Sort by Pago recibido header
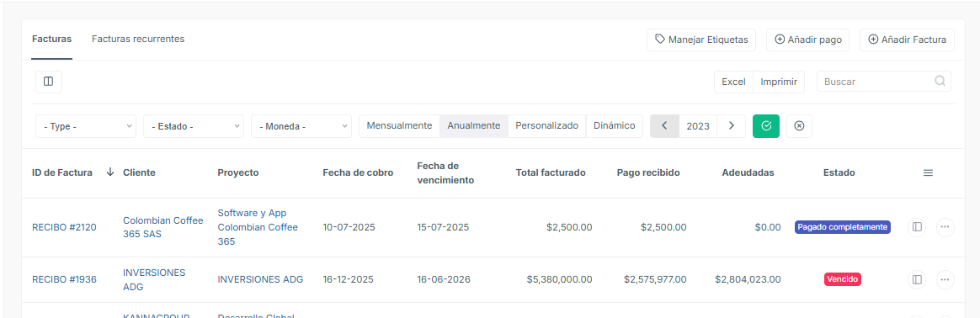Image resolution: width=980 pixels, height=318 pixels. pyautogui.click(x=648, y=173)
